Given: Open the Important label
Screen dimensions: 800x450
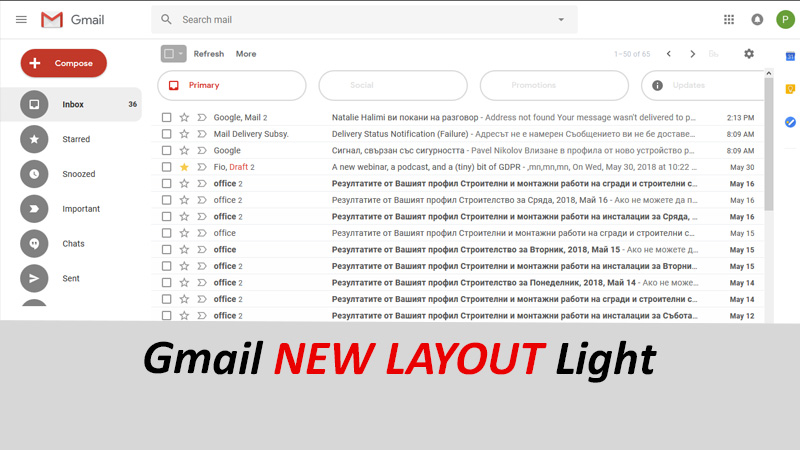Looking at the screenshot, I should pos(81,209).
